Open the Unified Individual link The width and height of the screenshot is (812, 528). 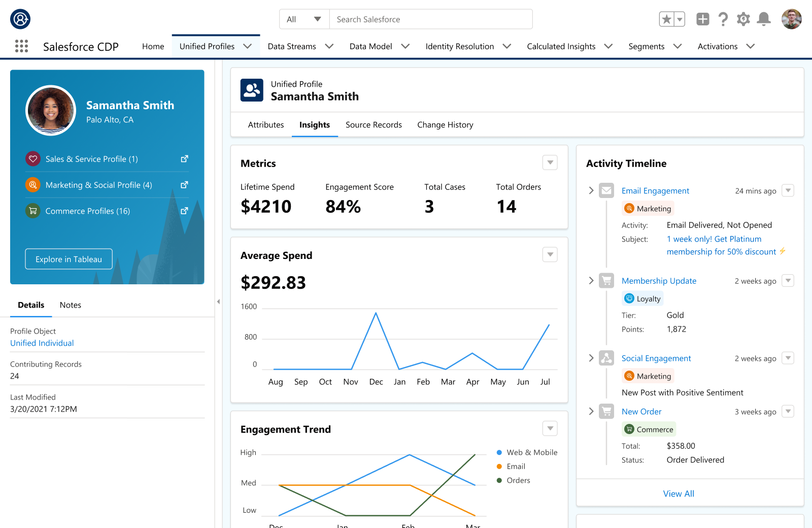[x=42, y=343]
